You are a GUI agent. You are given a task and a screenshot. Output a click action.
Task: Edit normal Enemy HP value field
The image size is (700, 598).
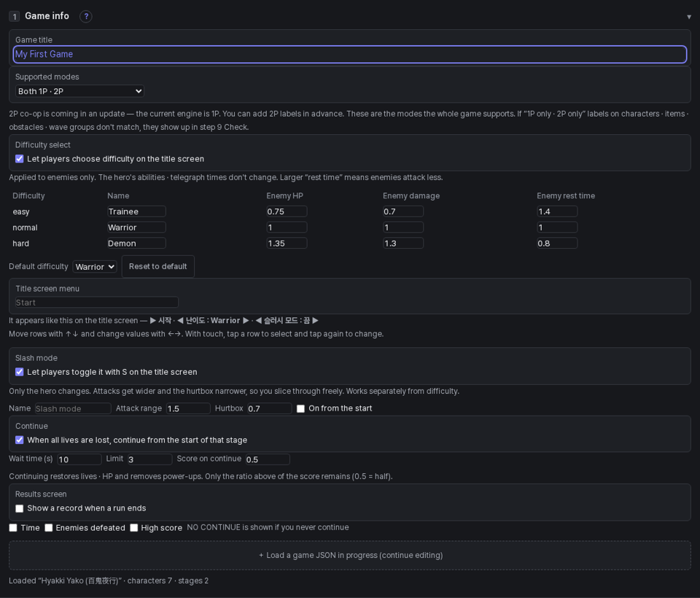coord(287,228)
